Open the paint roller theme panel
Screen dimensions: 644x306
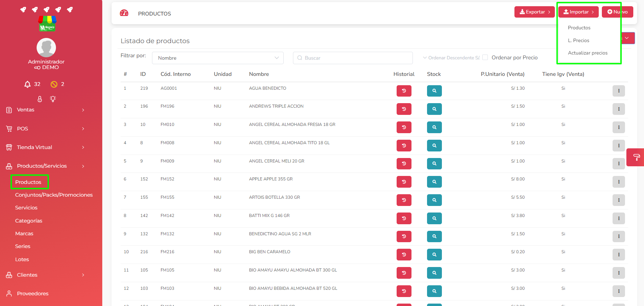coord(636,157)
